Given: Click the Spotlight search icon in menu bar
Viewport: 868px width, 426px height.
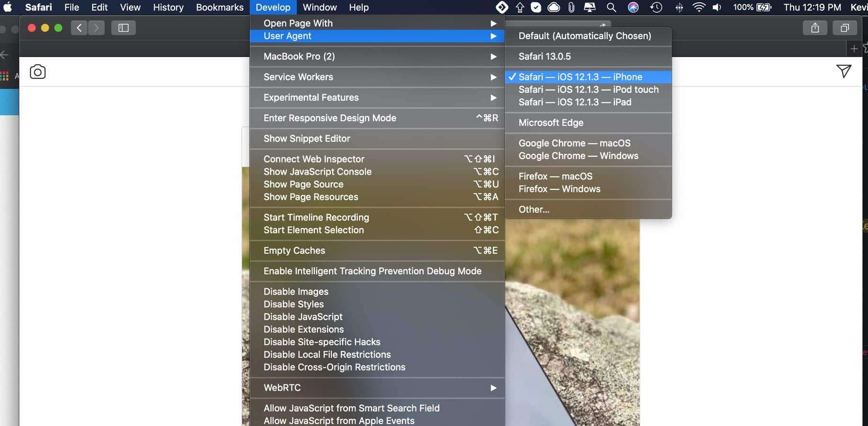Looking at the screenshot, I should coord(611,7).
